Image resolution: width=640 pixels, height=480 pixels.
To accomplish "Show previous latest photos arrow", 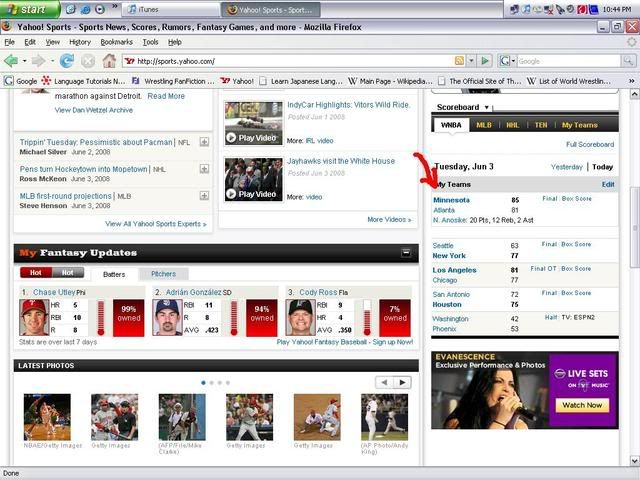I will coord(384,382).
